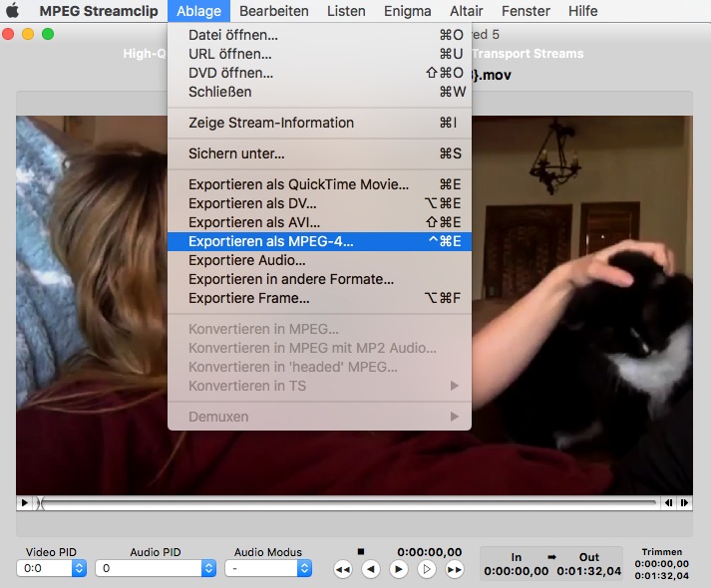Image resolution: width=711 pixels, height=588 pixels.
Task: Select Exportieren als AVI…
Action: coord(319,222)
